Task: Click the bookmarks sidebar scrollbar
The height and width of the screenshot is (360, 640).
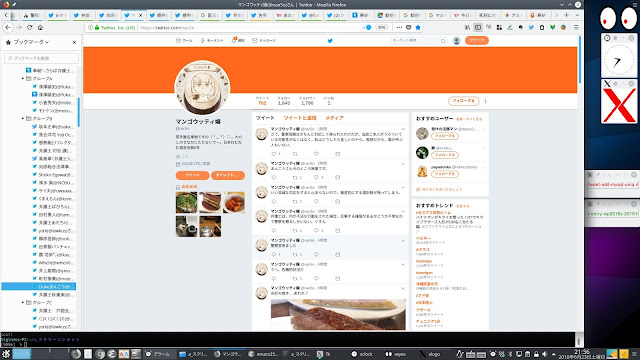Action: [x=78, y=111]
